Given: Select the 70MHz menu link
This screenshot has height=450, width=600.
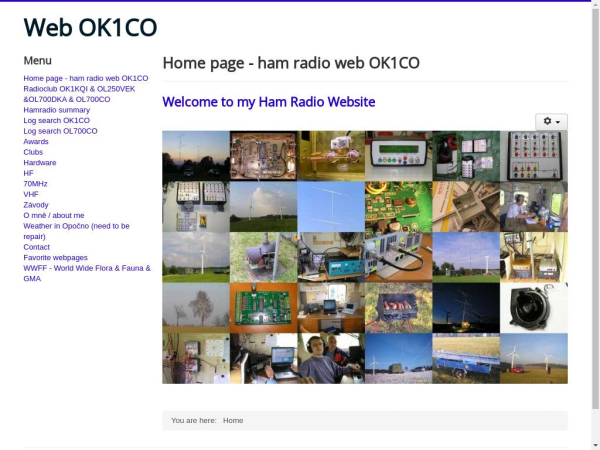Looking at the screenshot, I should tap(35, 184).
